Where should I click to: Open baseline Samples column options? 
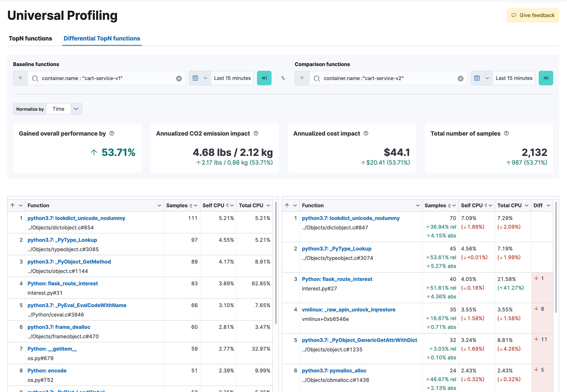click(x=196, y=205)
